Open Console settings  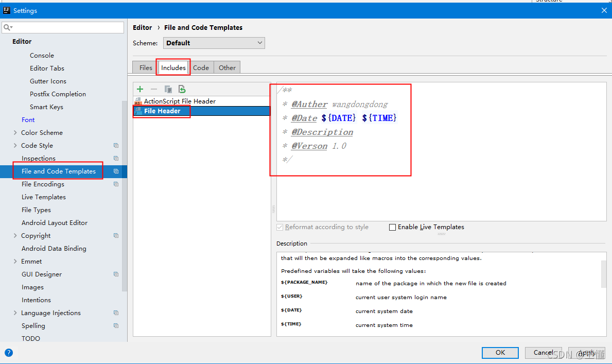pos(42,56)
